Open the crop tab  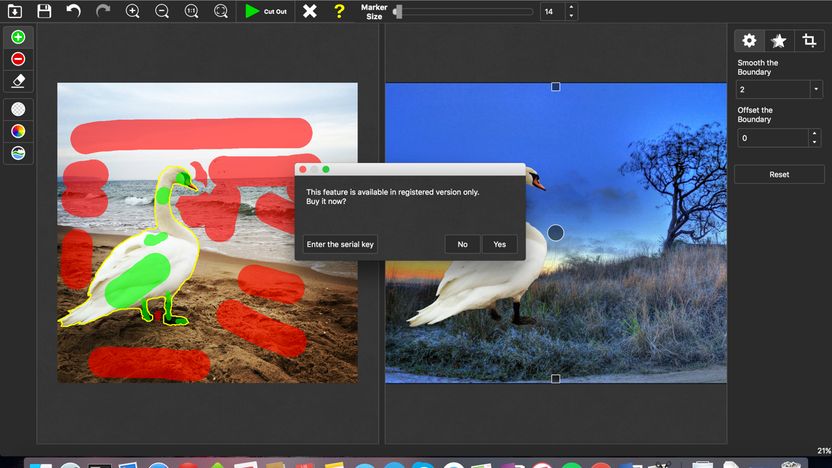[x=809, y=40]
